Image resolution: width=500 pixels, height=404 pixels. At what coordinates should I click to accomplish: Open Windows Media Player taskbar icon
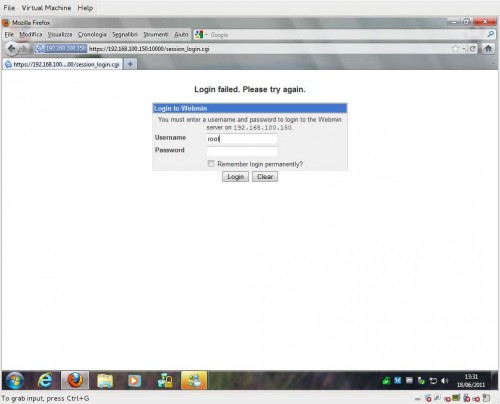coord(134,380)
